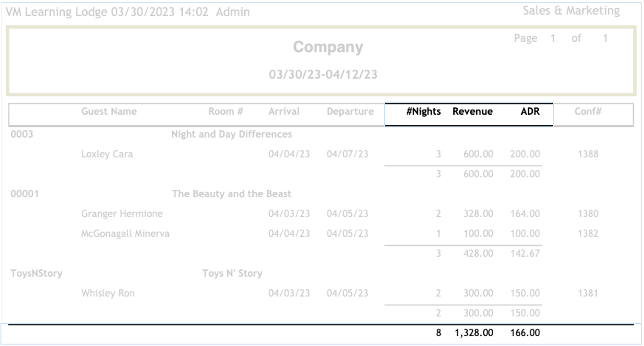The image size is (644, 346).
Task: Click the Conf# column header
Action: pyautogui.click(x=588, y=111)
